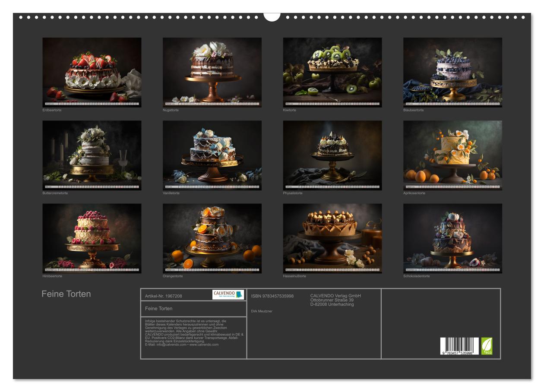Click the ISBN barcode
The height and width of the screenshot is (392, 544).
[x=459, y=346]
